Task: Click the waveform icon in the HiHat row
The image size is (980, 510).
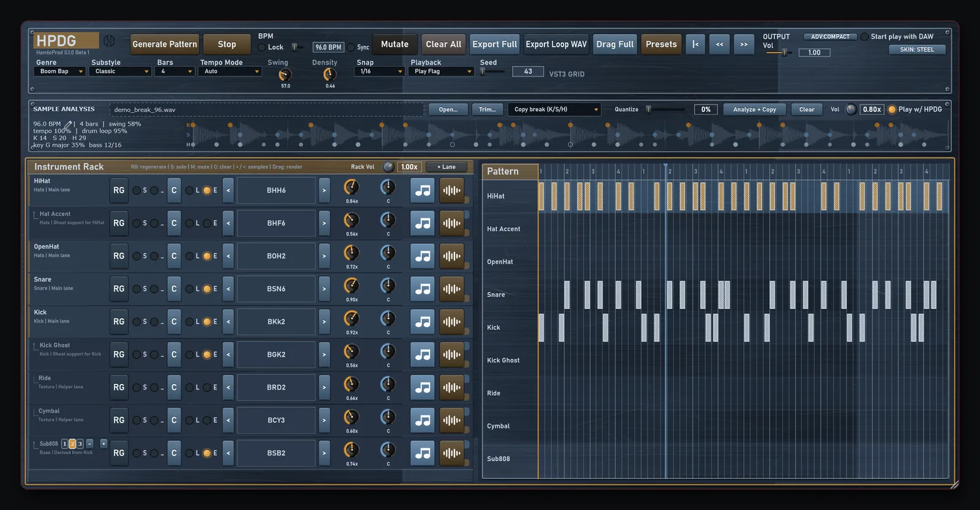Action: tap(451, 190)
